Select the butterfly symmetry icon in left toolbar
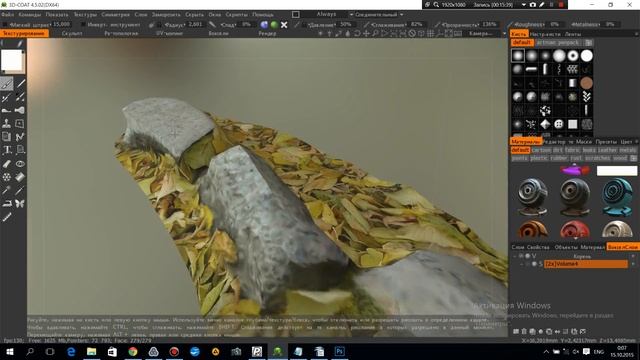 tap(20, 203)
